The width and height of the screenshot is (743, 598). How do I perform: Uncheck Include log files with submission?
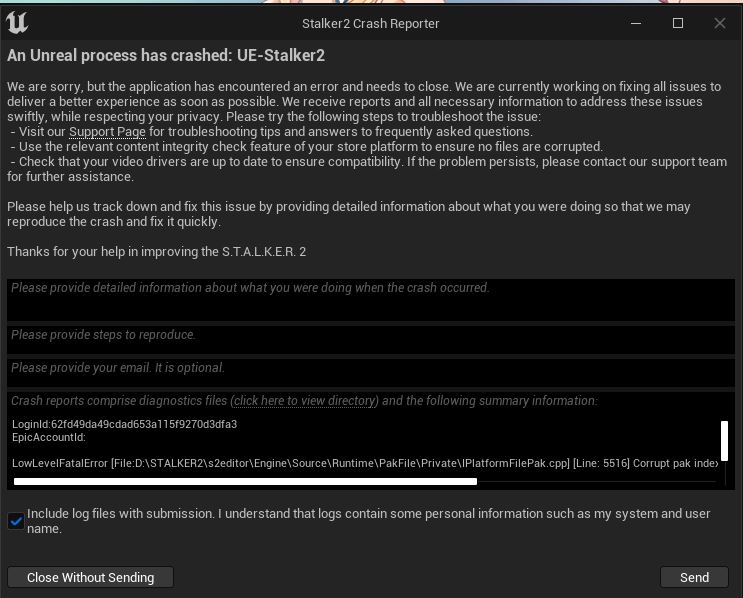coord(16,521)
